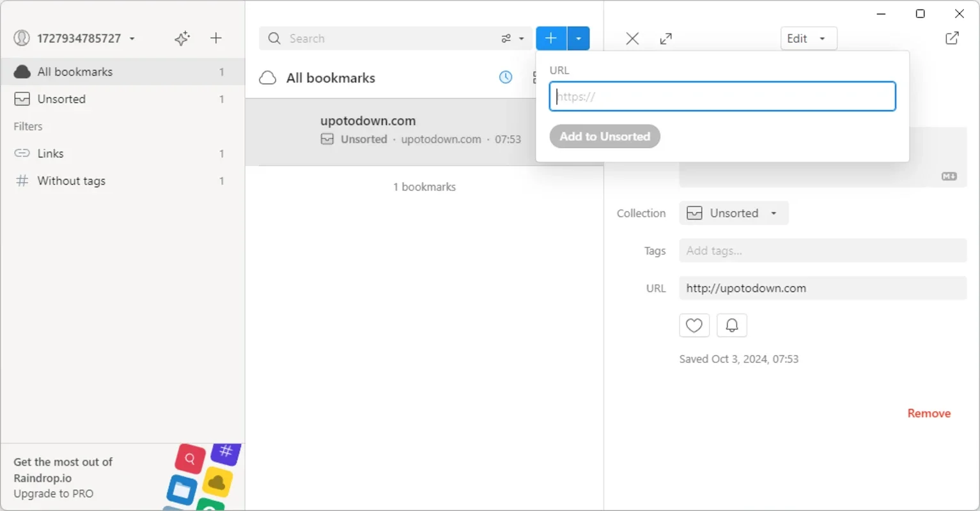This screenshot has width=980, height=511.
Task: Maximize the Raindrop.io window
Action: tap(921, 13)
